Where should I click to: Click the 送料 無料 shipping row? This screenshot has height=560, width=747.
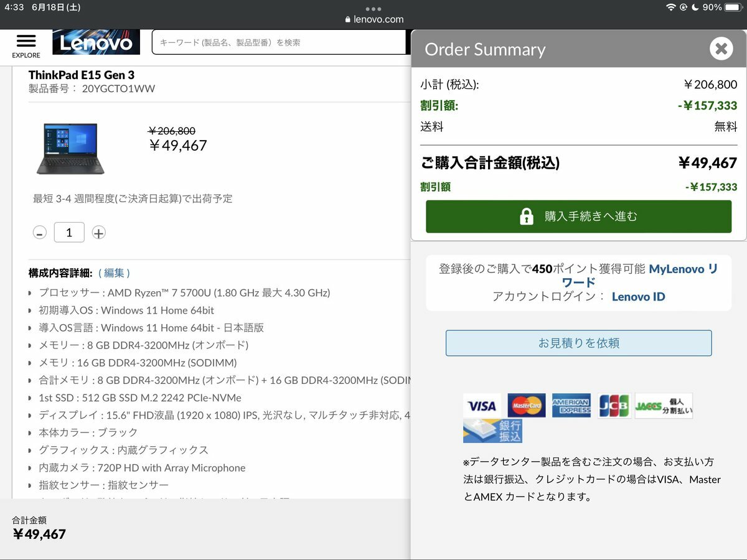pyautogui.click(x=578, y=127)
